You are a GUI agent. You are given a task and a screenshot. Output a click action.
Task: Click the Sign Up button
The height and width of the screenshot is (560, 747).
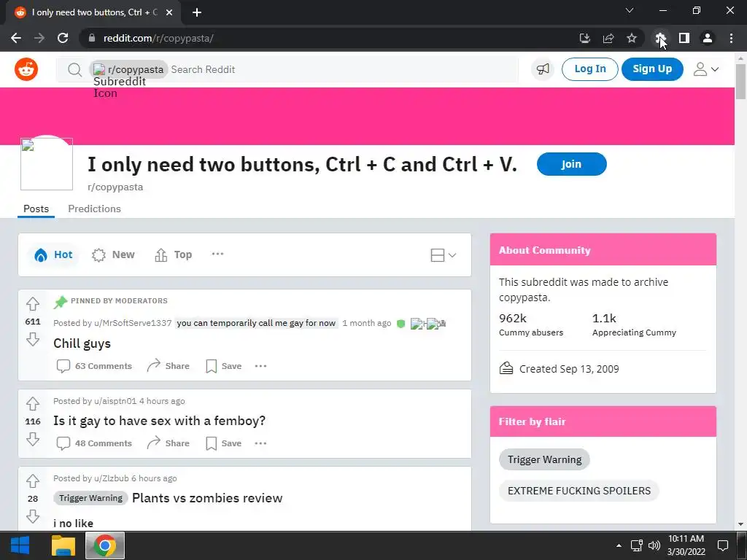click(x=652, y=69)
